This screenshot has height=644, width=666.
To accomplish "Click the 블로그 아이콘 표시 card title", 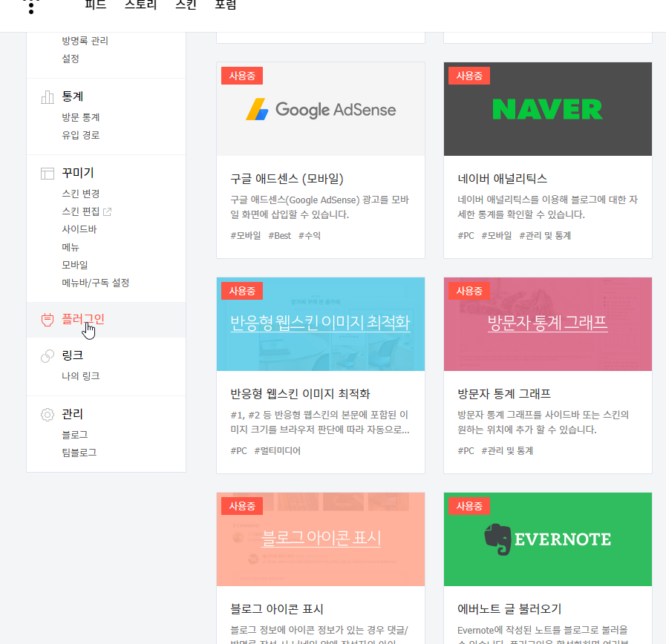I will coord(277,609).
